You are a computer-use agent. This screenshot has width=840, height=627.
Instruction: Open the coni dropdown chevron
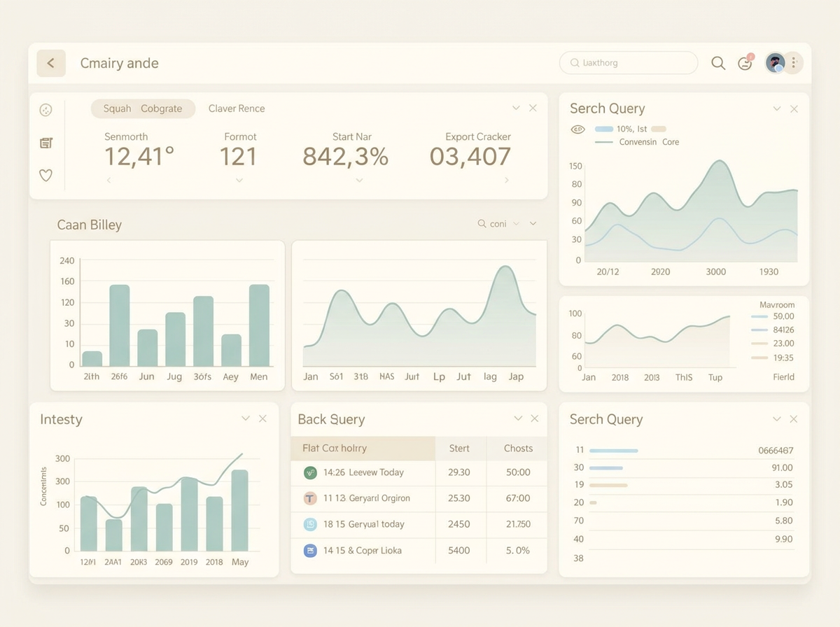(x=517, y=224)
